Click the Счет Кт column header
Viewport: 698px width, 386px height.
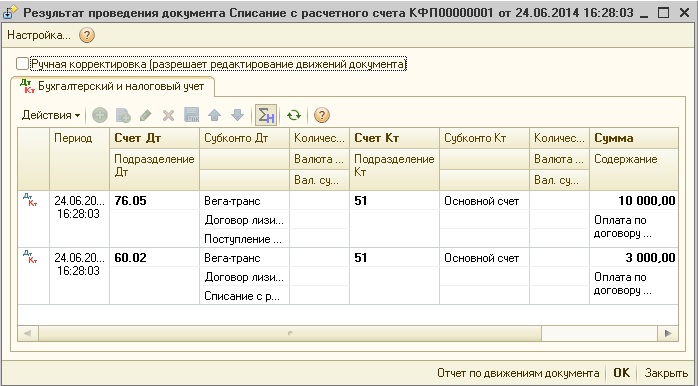point(394,138)
